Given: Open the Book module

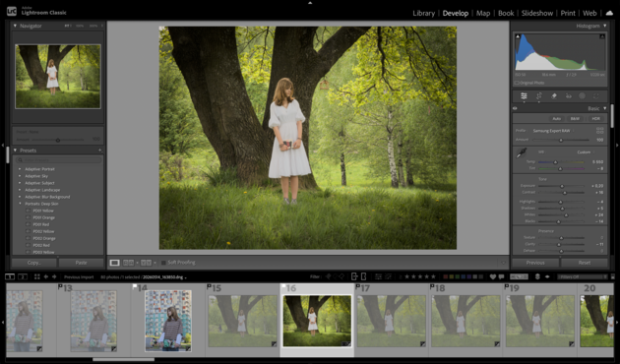Looking at the screenshot, I should click(x=506, y=13).
